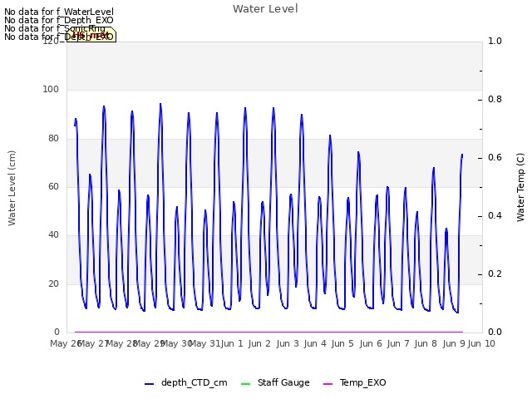Viewport: 532px width, 399px height.
Task: Click magenta Temp_EXO legend marker
Action: pyautogui.click(x=328, y=384)
